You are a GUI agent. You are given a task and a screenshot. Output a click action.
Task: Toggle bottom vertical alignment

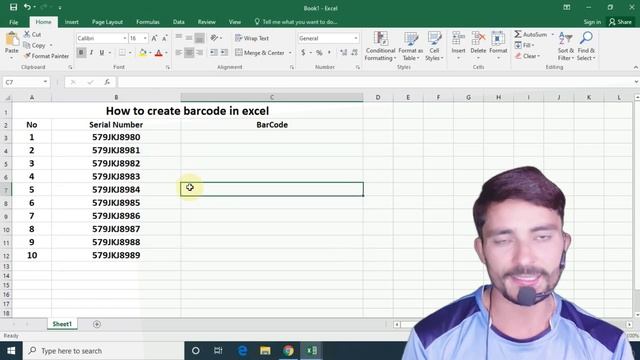[x=199, y=38]
